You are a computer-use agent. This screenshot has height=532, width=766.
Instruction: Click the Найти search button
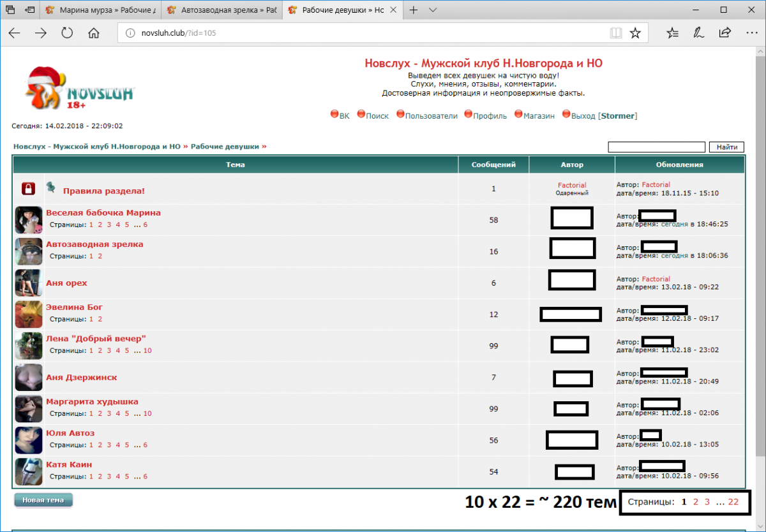coord(726,147)
